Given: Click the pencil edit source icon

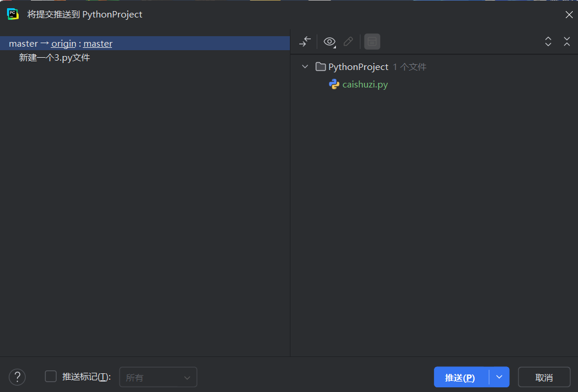Looking at the screenshot, I should [348, 41].
